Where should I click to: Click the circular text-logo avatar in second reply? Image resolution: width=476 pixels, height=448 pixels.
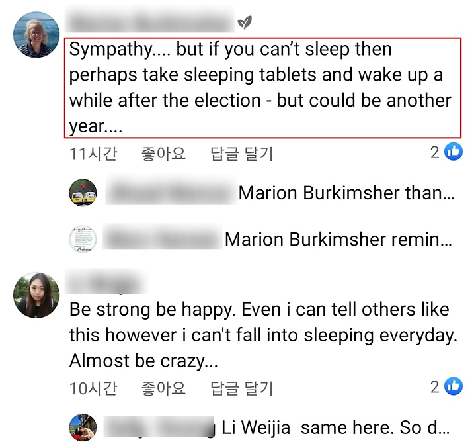83,239
